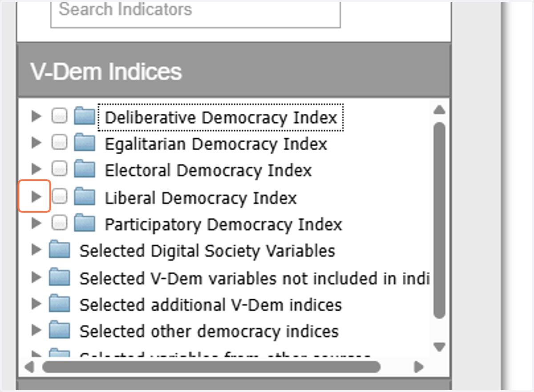Click the Liberal Democracy Index folder icon
This screenshot has width=534, height=392.
coord(85,197)
